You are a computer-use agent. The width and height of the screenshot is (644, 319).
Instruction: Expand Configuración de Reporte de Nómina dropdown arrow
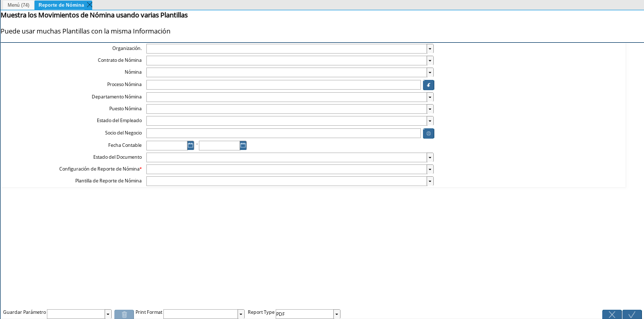pos(430,169)
